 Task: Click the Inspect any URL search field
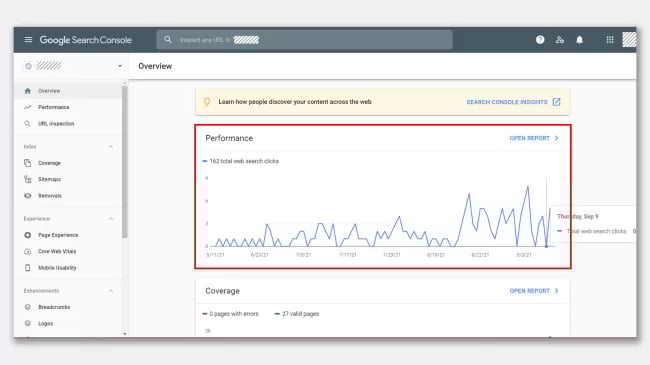click(304, 40)
